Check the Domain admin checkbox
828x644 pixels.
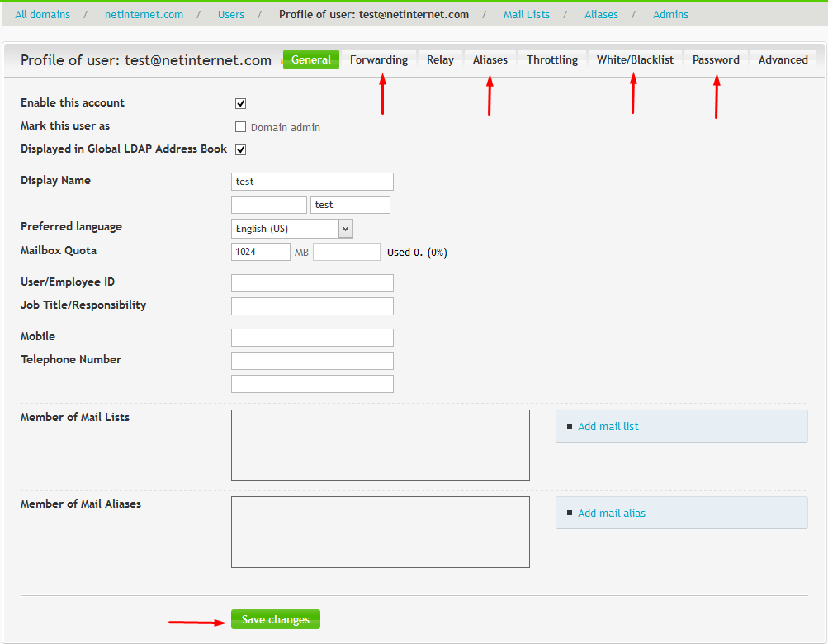click(241, 127)
